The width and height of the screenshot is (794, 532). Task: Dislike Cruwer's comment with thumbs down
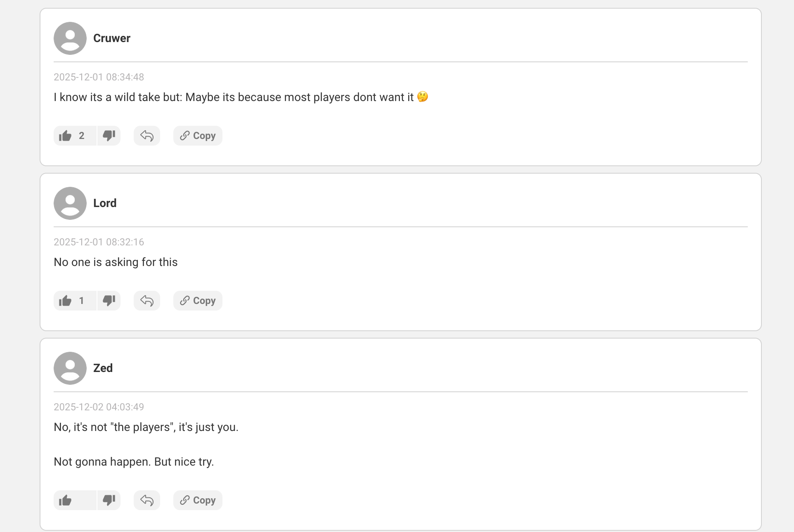tap(109, 136)
